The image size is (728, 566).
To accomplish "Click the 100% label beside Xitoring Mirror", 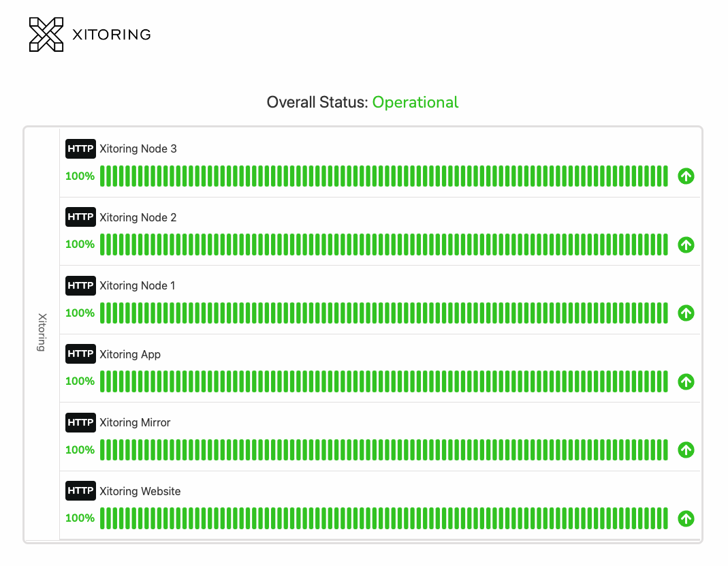I will click(78, 450).
